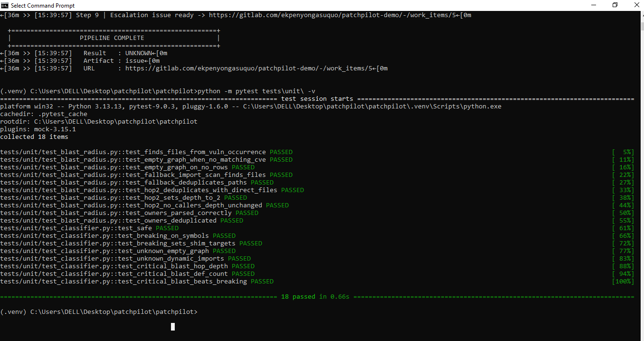Viewport: 644px width, 341px height.
Task: Click the gitlab work_items/5 URL line
Action: [x=194, y=68]
